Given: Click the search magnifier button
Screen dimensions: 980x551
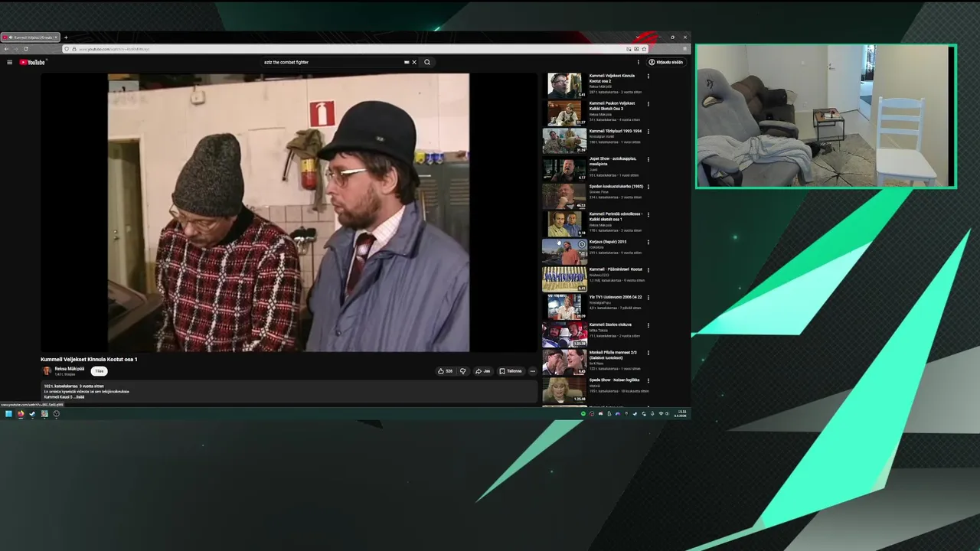Looking at the screenshot, I should click(427, 62).
